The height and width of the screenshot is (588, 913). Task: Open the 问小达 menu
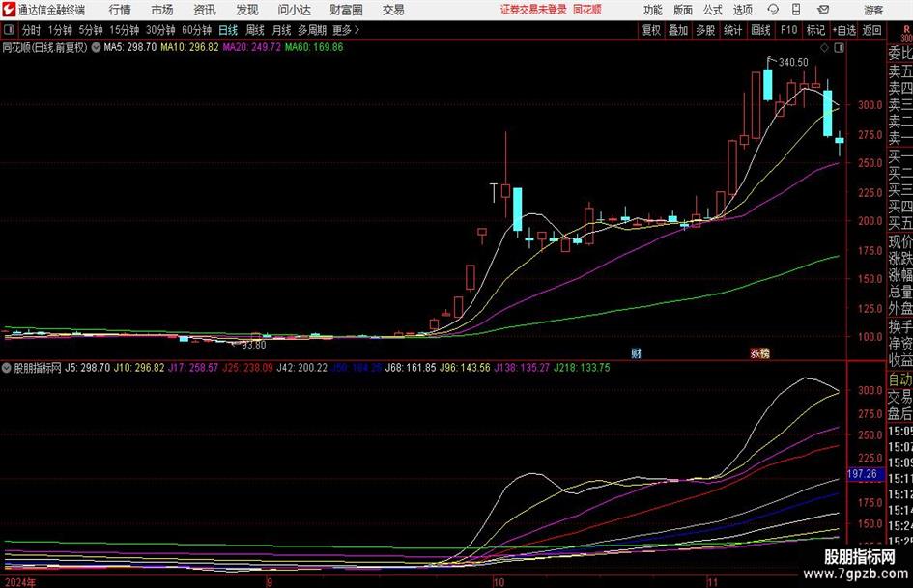294,10
